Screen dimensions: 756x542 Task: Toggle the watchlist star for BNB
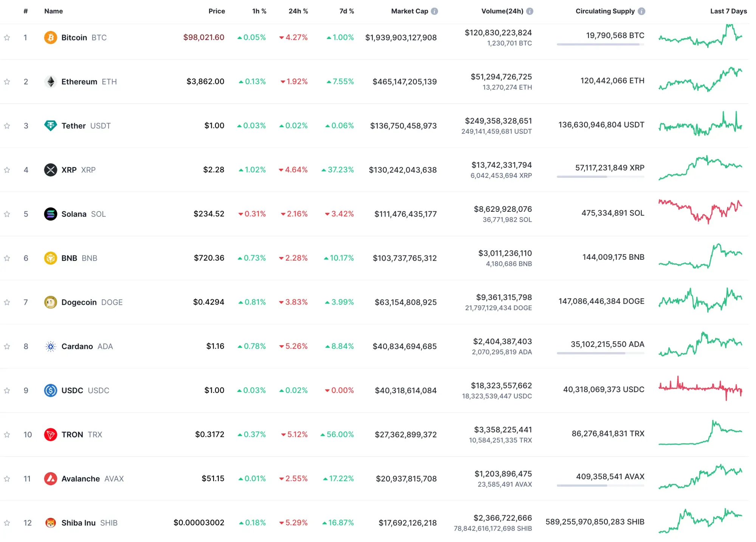[x=7, y=258]
